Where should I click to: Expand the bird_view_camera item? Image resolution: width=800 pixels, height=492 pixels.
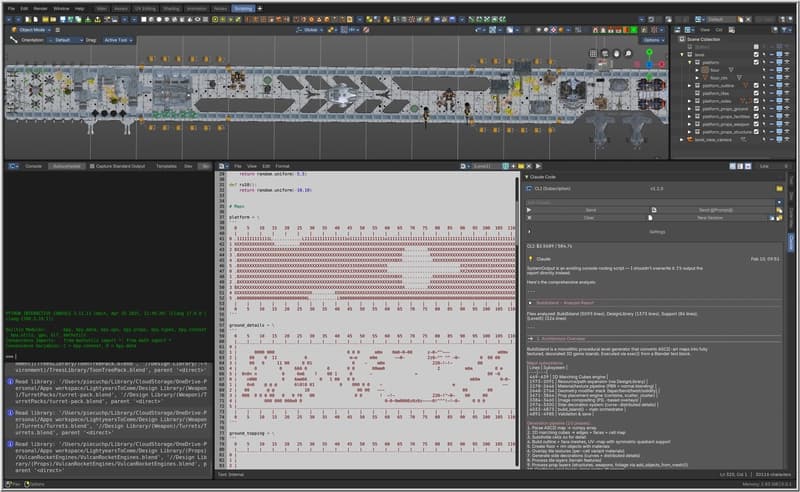(x=682, y=139)
